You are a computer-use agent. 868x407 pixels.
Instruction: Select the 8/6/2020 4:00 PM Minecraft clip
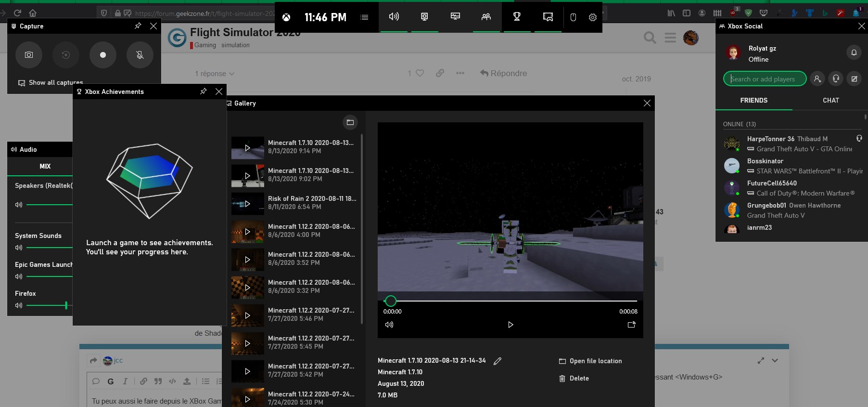click(294, 231)
